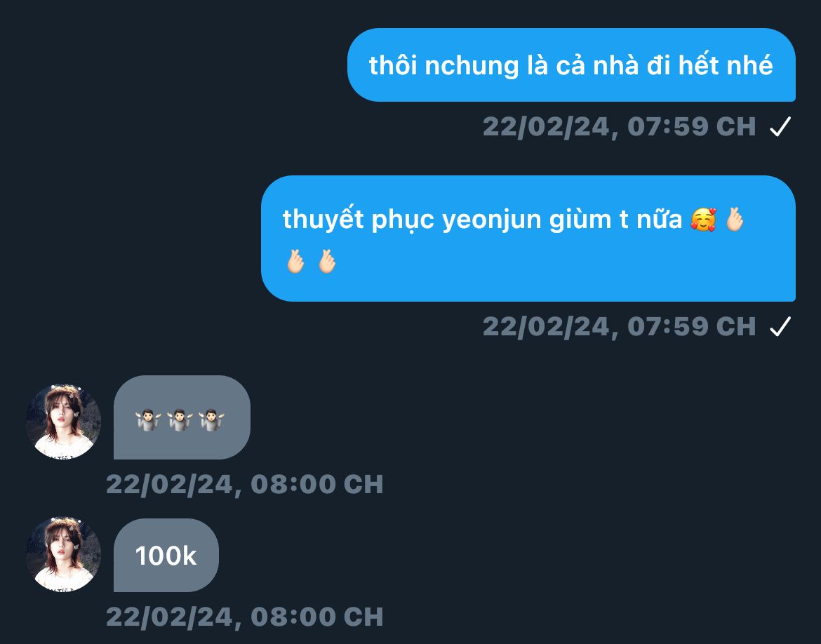Viewport: 821px width, 644px height.
Task: Select the "thôi nchung là cả nhà đi hết nhé" bubble
Action: click(x=571, y=65)
